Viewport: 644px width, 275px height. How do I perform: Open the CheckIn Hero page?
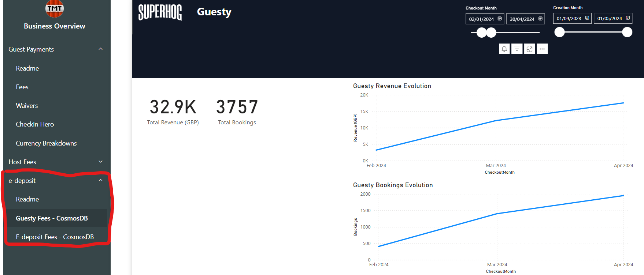[x=35, y=124]
